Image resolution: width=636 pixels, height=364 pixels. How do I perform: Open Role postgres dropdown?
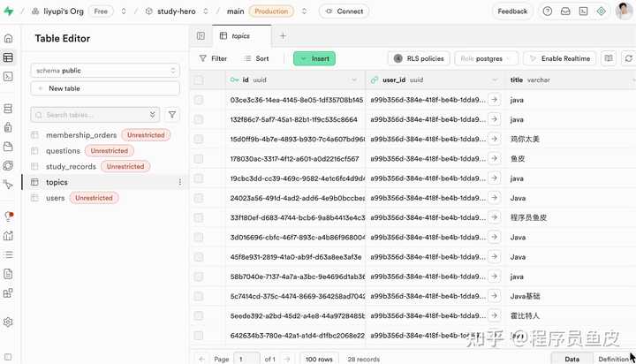tap(487, 58)
